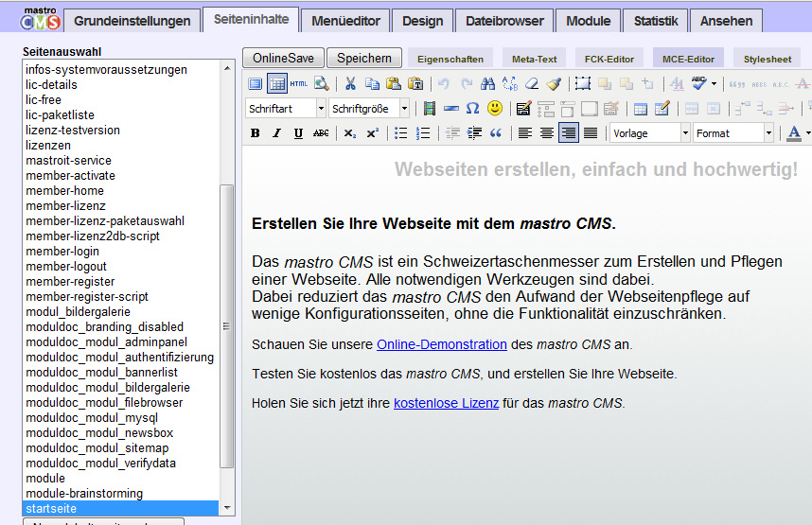Click edit table properties pencil icon
This screenshot has width=812, height=525.
662,109
